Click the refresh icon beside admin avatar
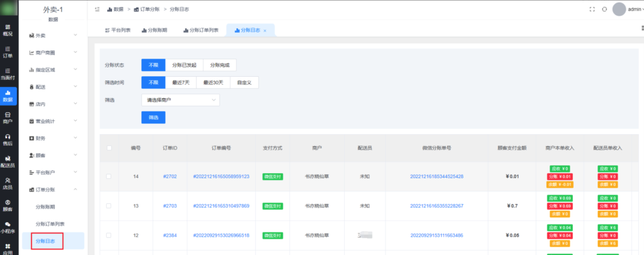644x255 pixels. (x=604, y=9)
